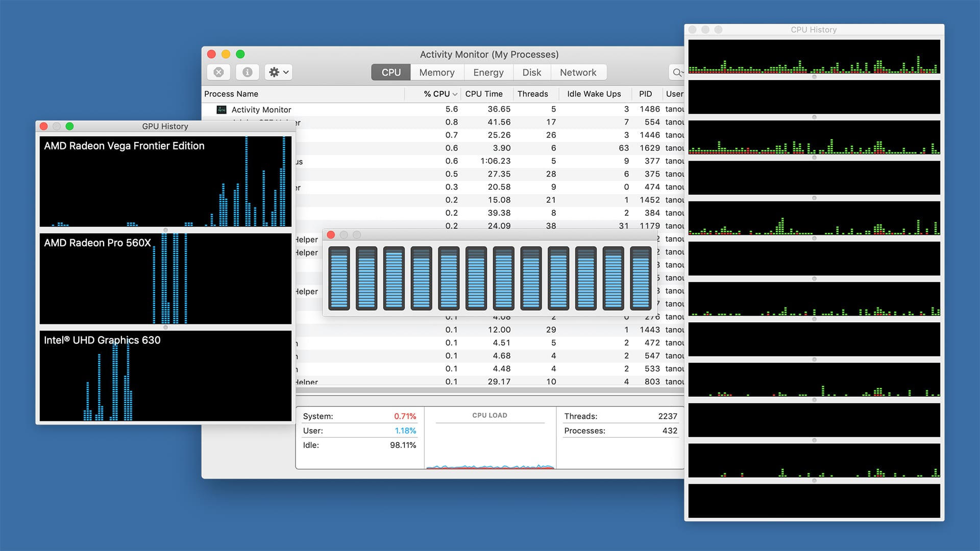This screenshot has height=551, width=980.
Task: Click the Stop process icon in Activity Monitor
Action: pyautogui.click(x=219, y=72)
